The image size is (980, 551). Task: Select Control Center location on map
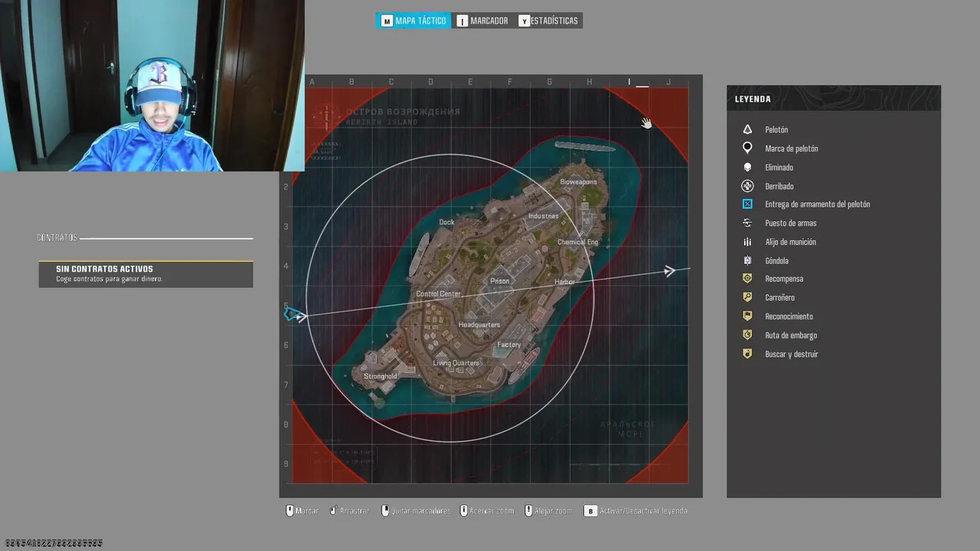pyautogui.click(x=439, y=294)
